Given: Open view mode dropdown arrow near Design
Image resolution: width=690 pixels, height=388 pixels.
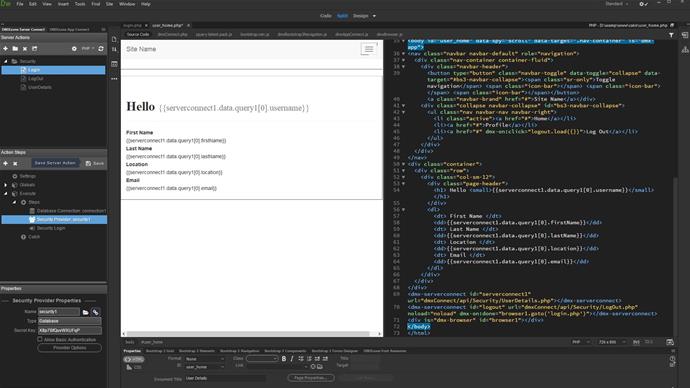Looking at the screenshot, I should [x=374, y=16].
